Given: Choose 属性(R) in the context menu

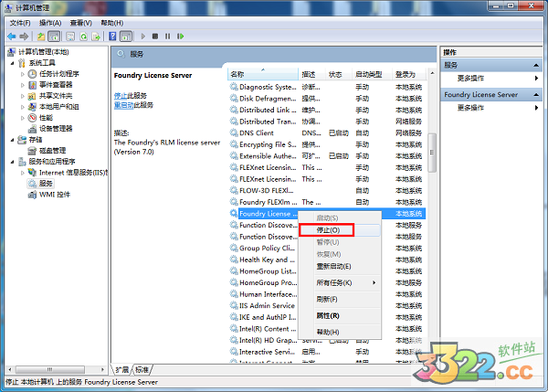Looking at the screenshot, I should (340, 316).
